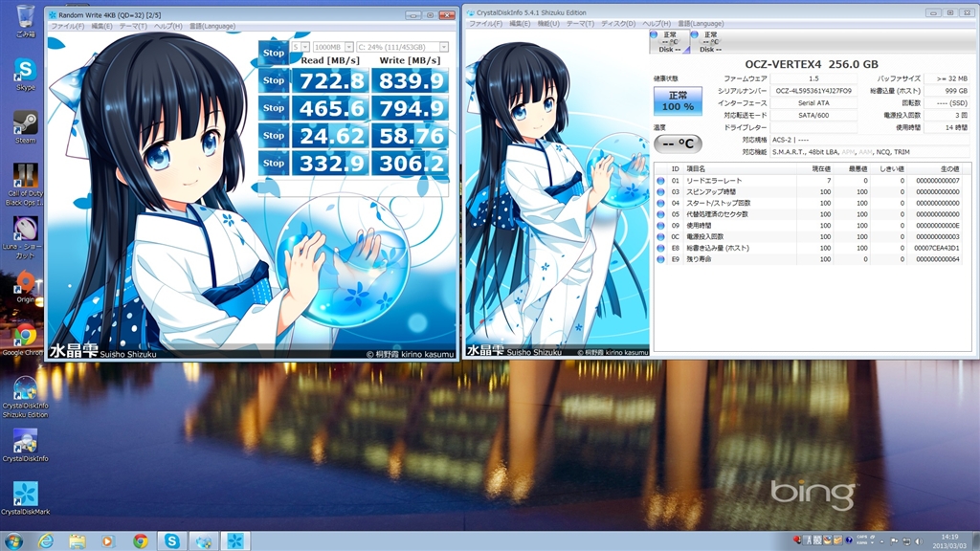Screen dimensions: 980x551
Task: Click the OCZ-VERTEX4 256.0 GB drive title
Action: (x=812, y=64)
